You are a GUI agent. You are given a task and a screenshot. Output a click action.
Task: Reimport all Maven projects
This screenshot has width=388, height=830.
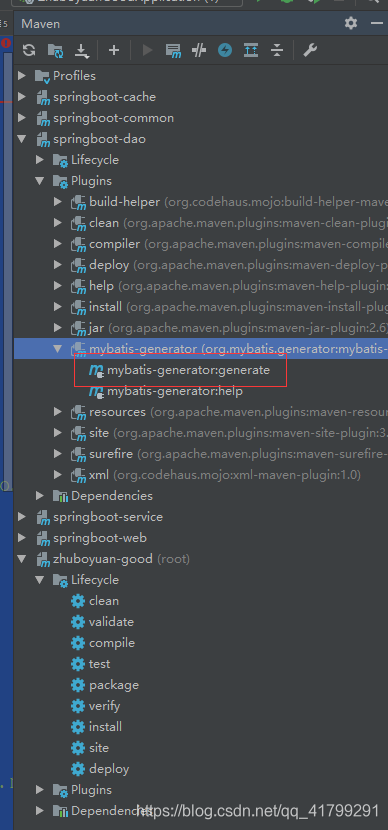(x=29, y=50)
